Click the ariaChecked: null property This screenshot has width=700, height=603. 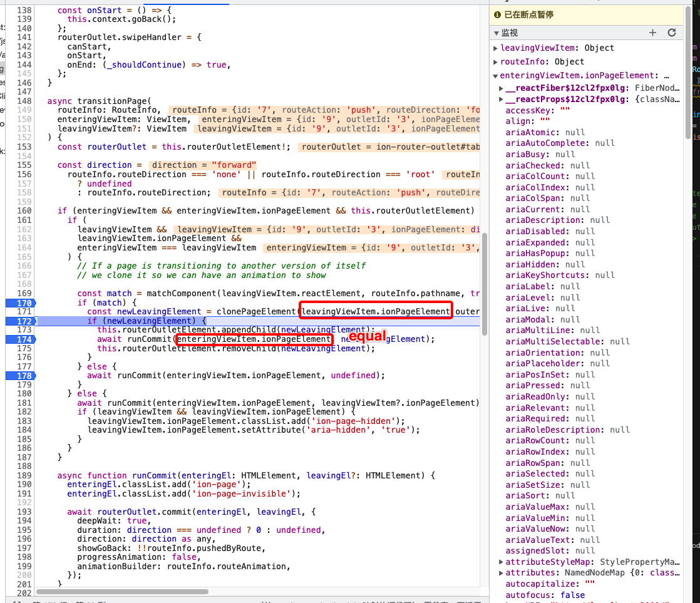click(x=547, y=165)
